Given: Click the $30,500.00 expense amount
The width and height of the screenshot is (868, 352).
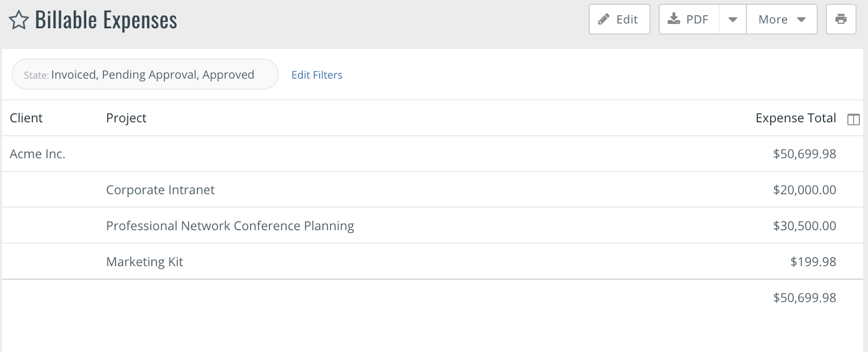Looking at the screenshot, I should [x=805, y=225].
